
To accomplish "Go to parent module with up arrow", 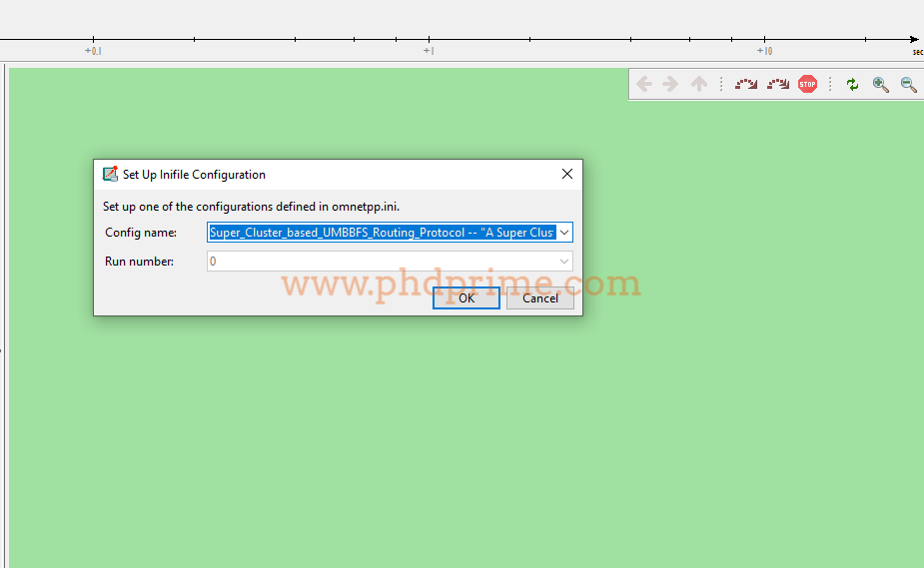I will tap(699, 84).
